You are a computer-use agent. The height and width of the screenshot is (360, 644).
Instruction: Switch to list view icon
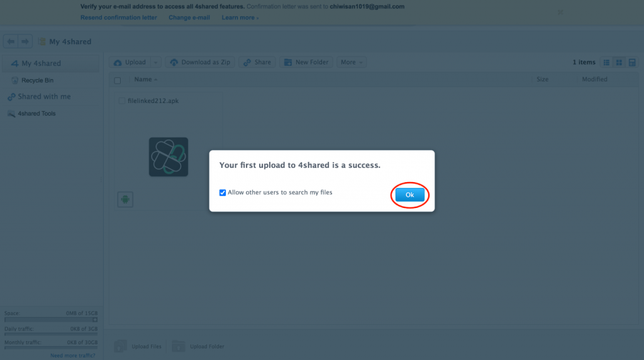(x=606, y=62)
